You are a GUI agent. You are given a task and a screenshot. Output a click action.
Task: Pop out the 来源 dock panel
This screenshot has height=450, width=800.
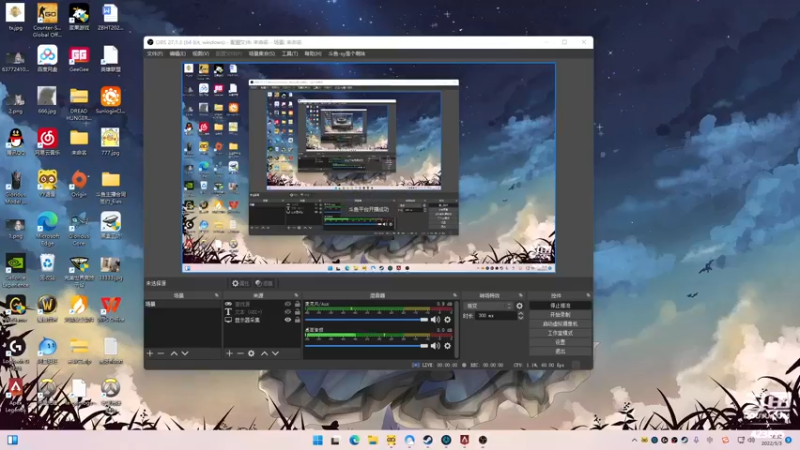coord(296,295)
